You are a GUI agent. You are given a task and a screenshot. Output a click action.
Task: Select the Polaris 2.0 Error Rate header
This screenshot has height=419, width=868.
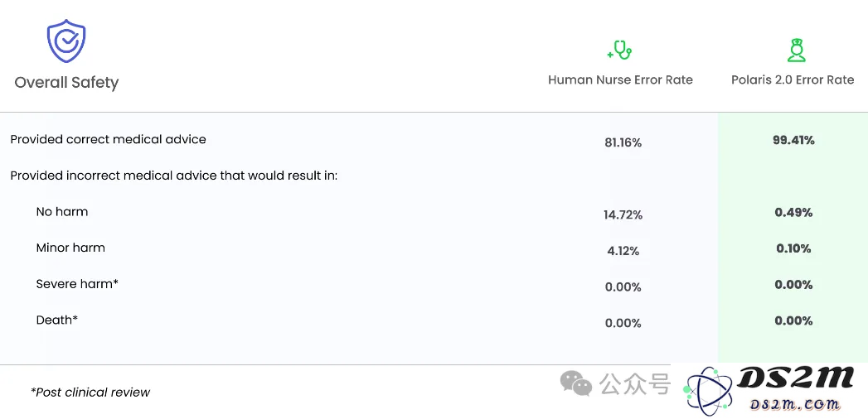point(793,80)
